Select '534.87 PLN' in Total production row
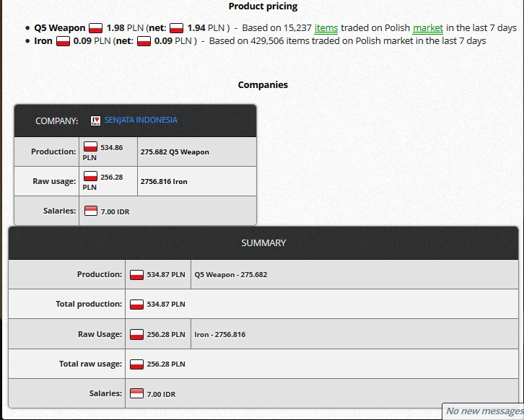This screenshot has height=420, width=524. click(x=166, y=305)
